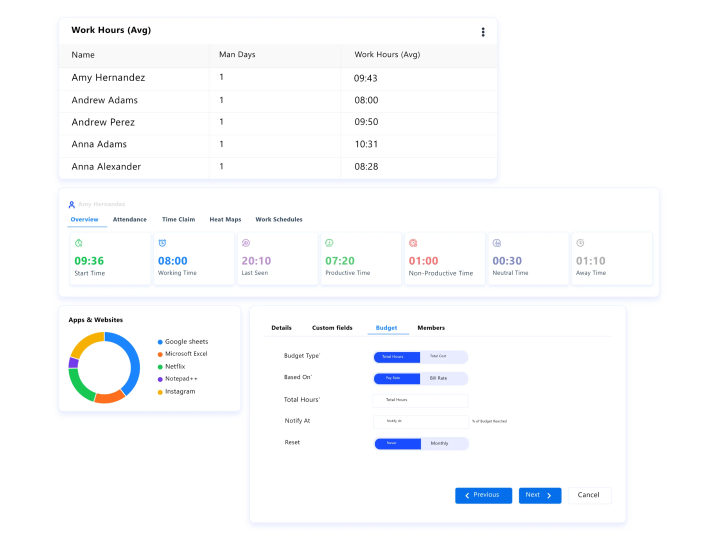Cancel the budget form
The width and height of the screenshot is (718, 540).
pyautogui.click(x=589, y=495)
